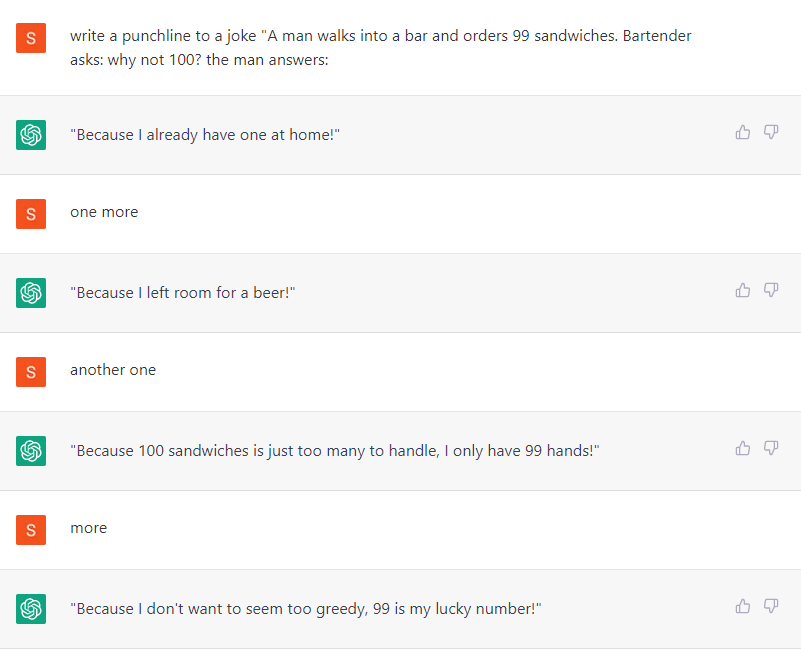Screen dimensions: 801x669
Task: Click the user avatar next to 'one more'
Action: coord(31,214)
